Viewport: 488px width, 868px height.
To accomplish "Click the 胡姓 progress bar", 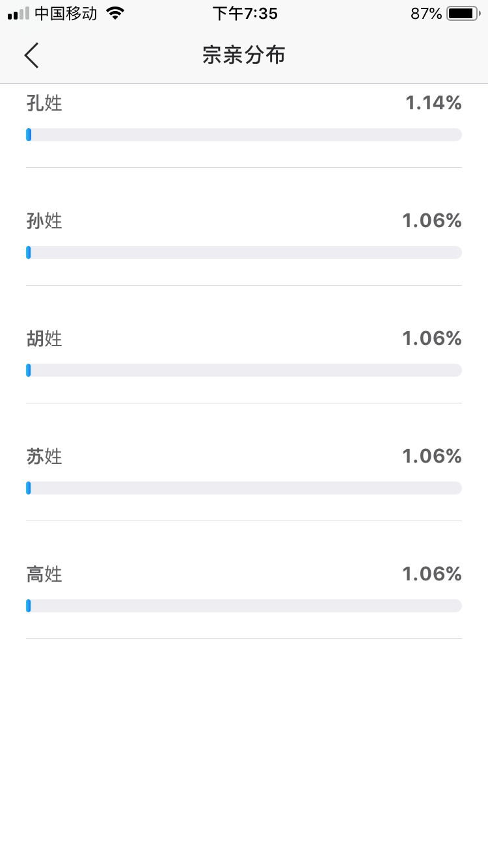I will tap(244, 370).
